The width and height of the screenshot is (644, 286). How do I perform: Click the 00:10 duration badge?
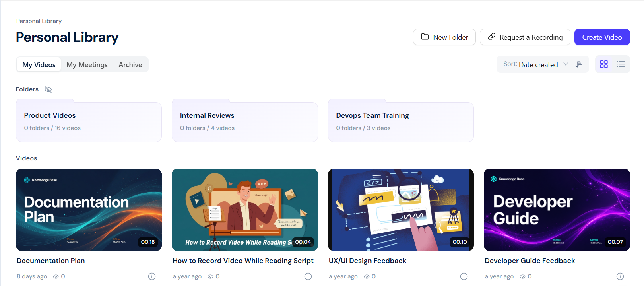point(460,242)
